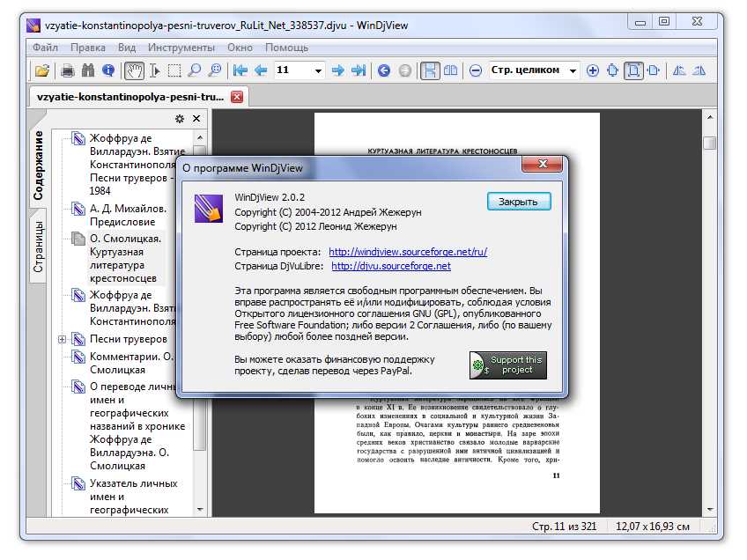Open the 'Стр. целиком' zoom dropdown

tap(573, 70)
